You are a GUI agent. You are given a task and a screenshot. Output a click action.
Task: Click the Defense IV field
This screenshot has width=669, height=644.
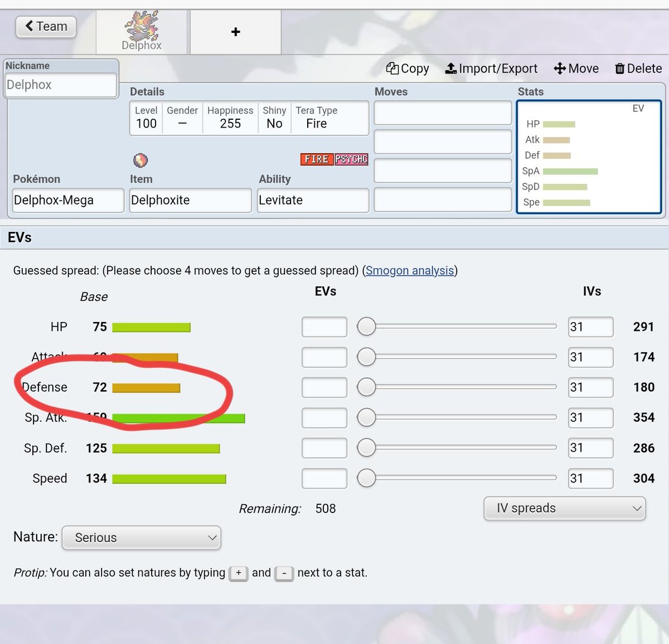click(591, 387)
